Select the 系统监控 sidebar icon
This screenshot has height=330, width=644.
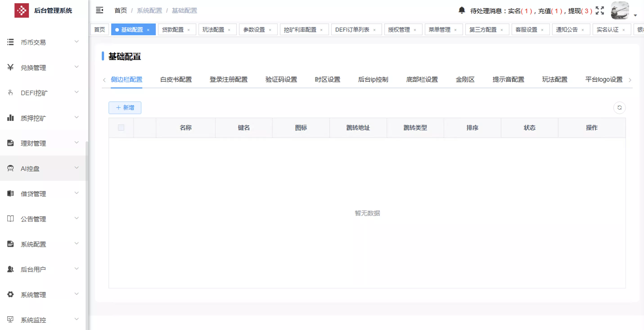(10, 320)
